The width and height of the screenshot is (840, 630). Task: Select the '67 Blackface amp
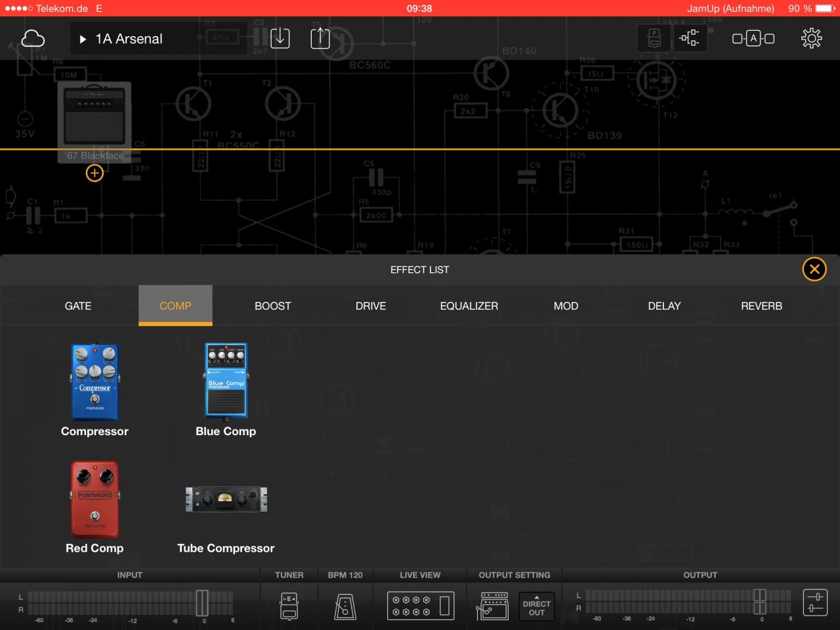pyautogui.click(x=94, y=122)
